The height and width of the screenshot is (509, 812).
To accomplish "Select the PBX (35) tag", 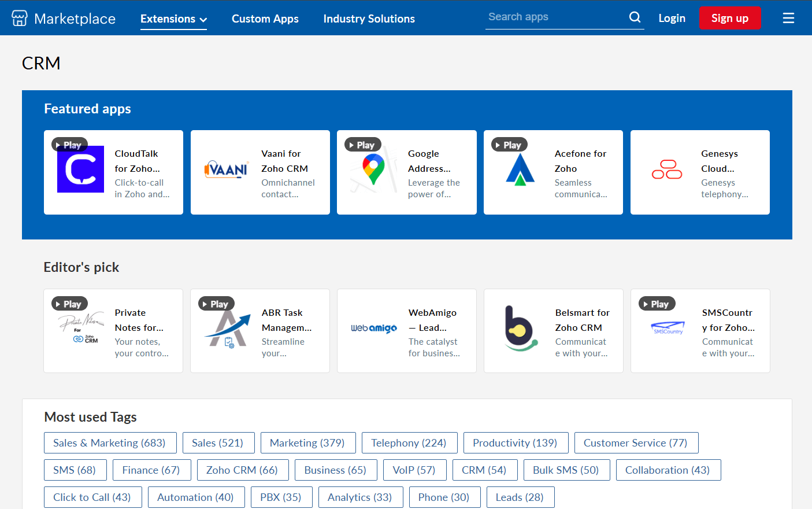I will pyautogui.click(x=281, y=497).
